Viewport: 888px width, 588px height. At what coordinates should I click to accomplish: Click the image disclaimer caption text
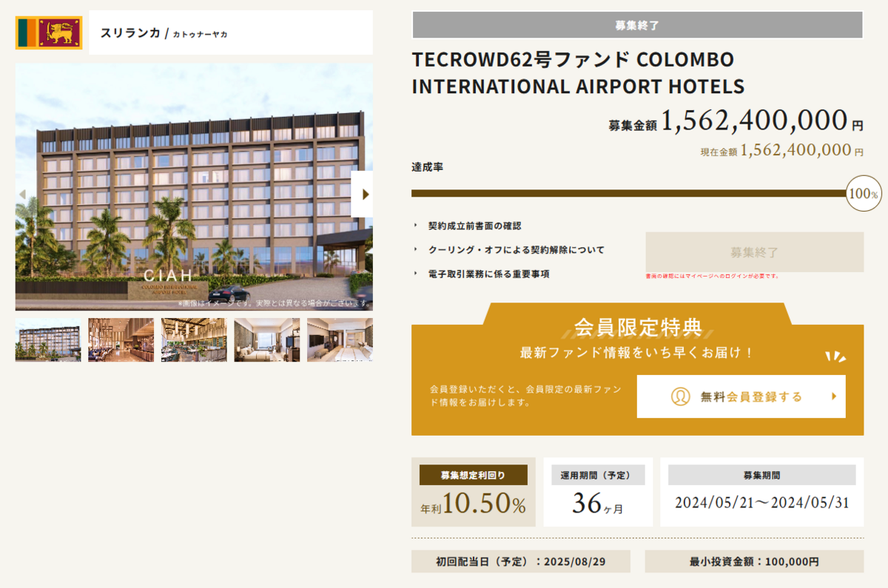click(x=274, y=303)
